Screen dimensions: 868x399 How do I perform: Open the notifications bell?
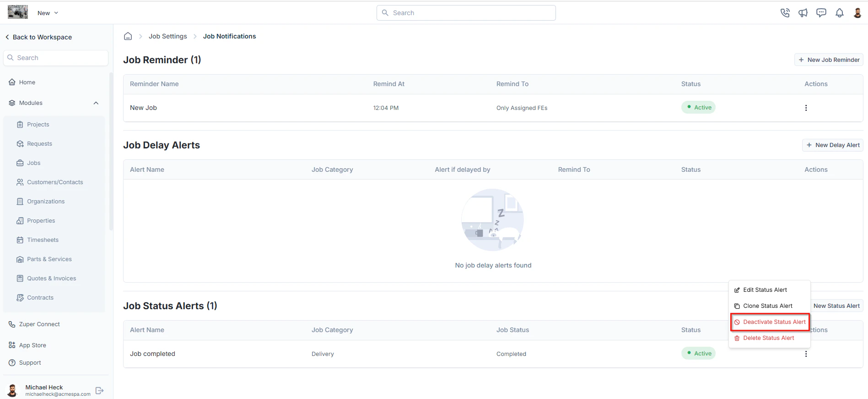tap(840, 13)
